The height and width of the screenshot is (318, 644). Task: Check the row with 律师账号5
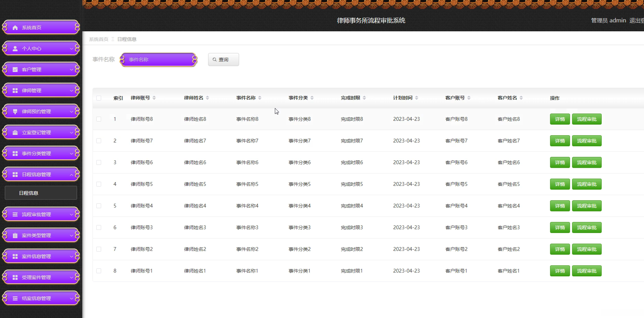[99, 184]
